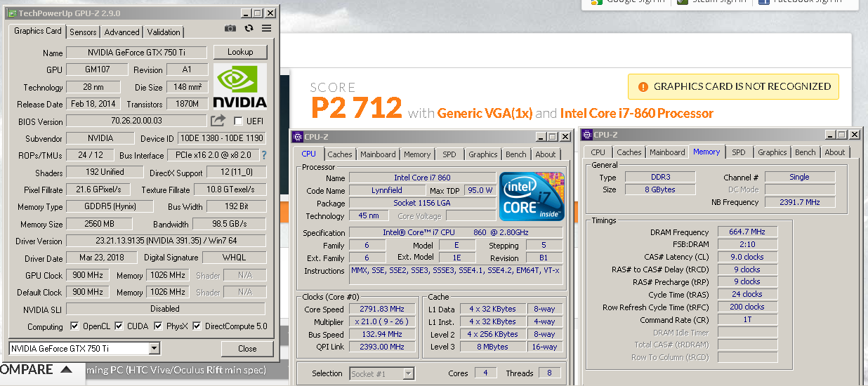Click Memory CPU-Z window title icon

[587, 135]
